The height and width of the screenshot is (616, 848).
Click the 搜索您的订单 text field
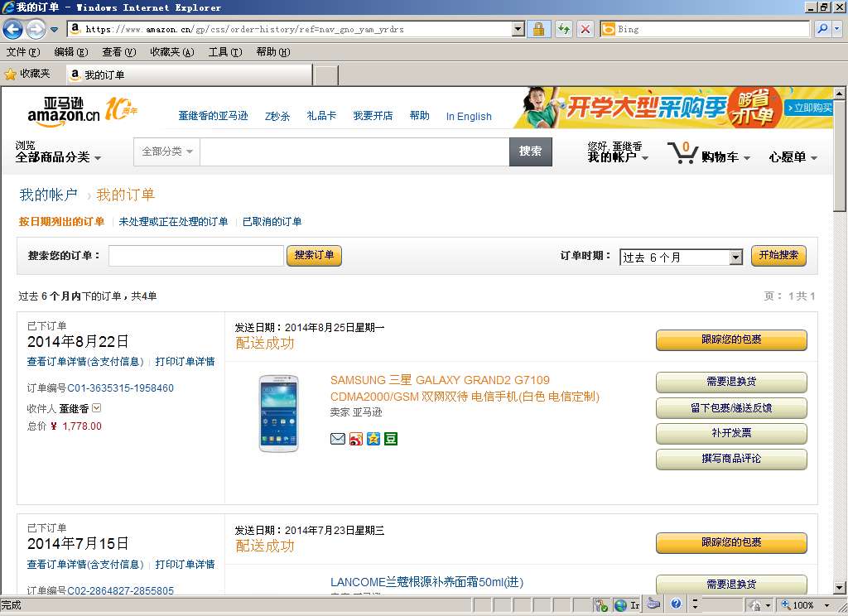[x=195, y=256]
